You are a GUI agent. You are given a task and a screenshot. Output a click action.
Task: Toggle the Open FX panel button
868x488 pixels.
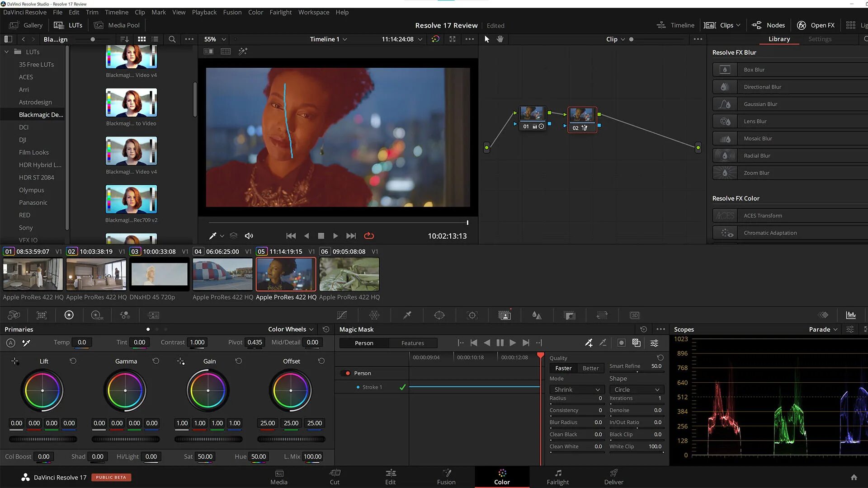point(816,25)
